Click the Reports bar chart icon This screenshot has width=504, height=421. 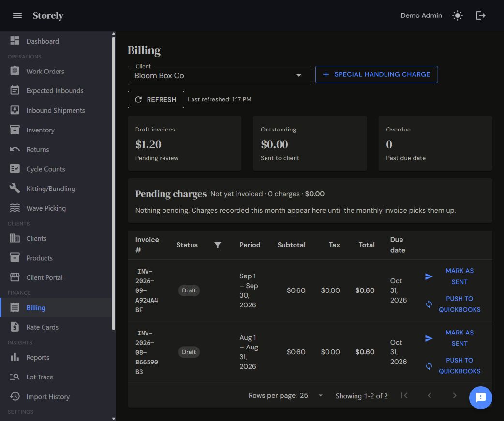point(15,357)
